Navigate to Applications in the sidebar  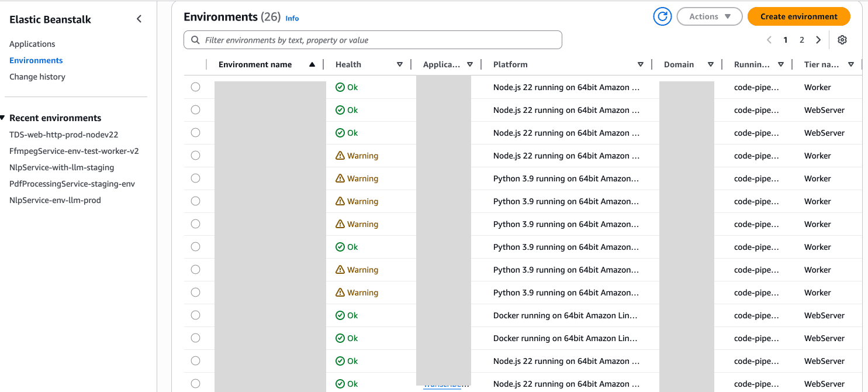(x=32, y=44)
